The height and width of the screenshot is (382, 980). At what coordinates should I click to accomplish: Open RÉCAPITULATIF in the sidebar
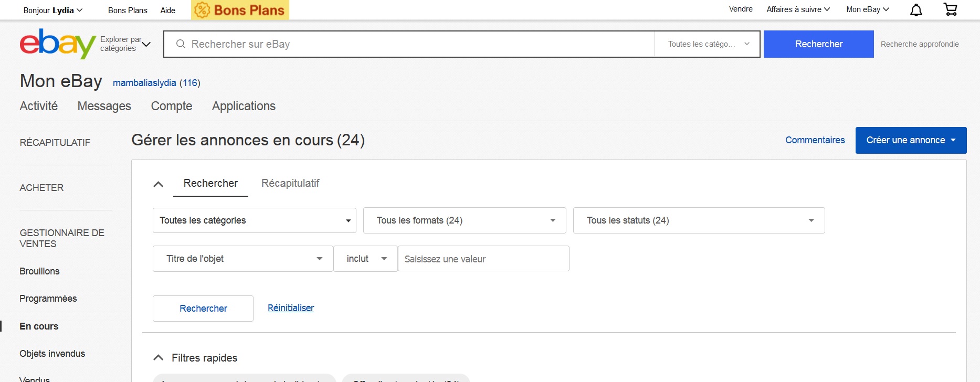click(x=55, y=143)
